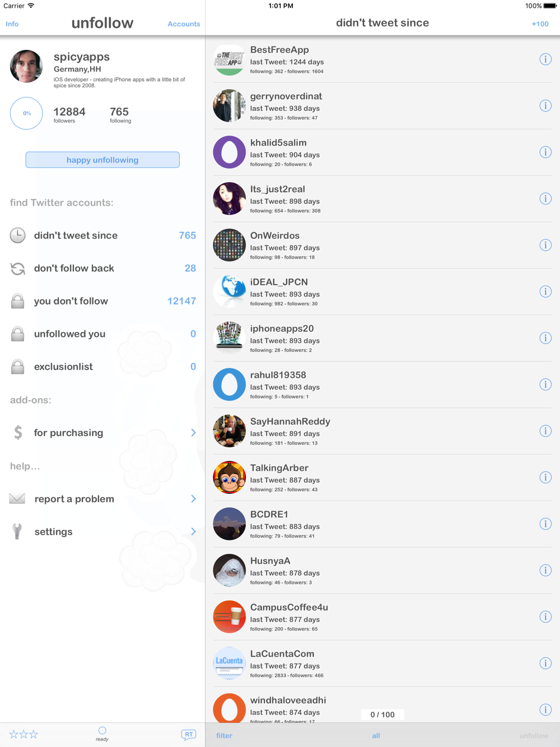Open the for purchasing add-ons
560x747 pixels.
pos(102,433)
